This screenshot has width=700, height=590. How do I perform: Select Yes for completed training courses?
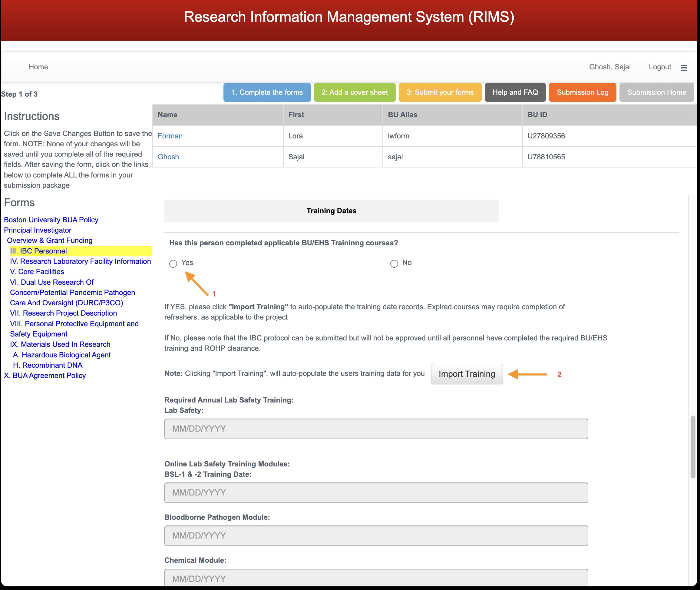coord(173,264)
